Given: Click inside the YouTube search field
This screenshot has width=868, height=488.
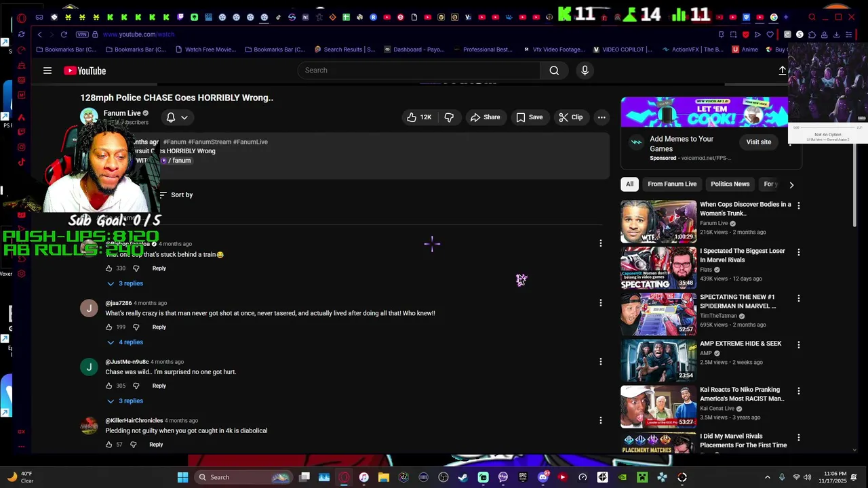Looking at the screenshot, I should click(419, 70).
